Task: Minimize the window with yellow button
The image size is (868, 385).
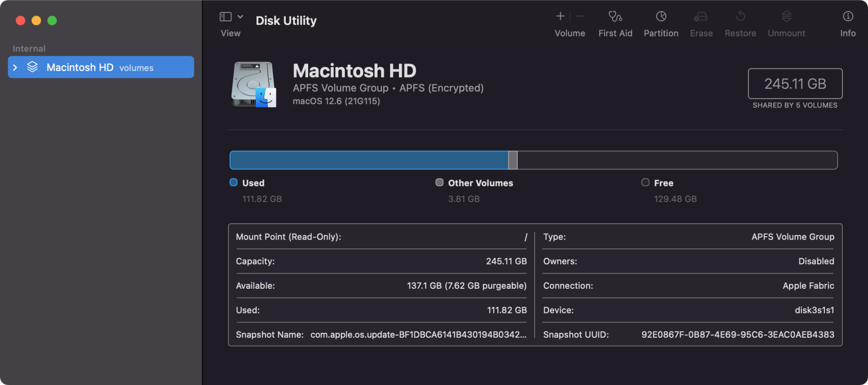Action: click(36, 20)
